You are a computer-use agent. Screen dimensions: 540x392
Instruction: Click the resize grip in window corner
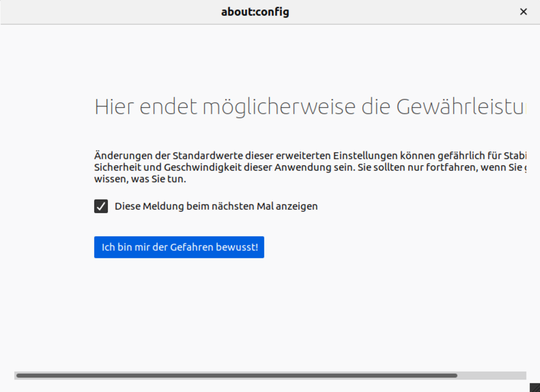[534, 387]
